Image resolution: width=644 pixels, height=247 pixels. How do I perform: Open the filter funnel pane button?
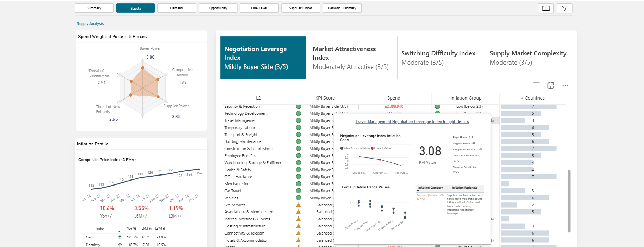point(564,8)
